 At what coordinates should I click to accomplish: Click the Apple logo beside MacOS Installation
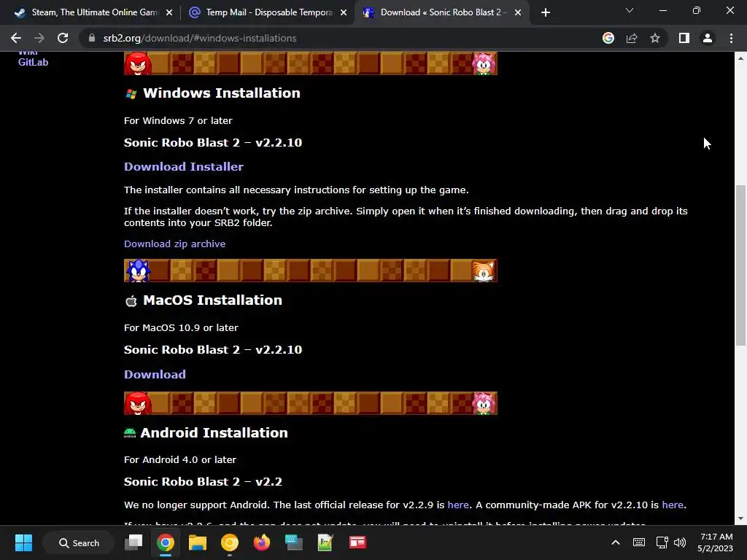131,301
